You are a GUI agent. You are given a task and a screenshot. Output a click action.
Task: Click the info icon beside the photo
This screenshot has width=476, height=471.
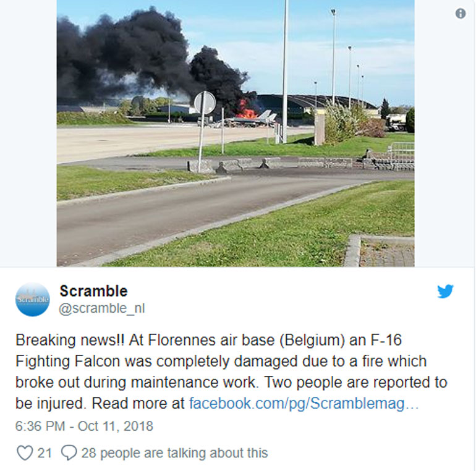coord(460,14)
